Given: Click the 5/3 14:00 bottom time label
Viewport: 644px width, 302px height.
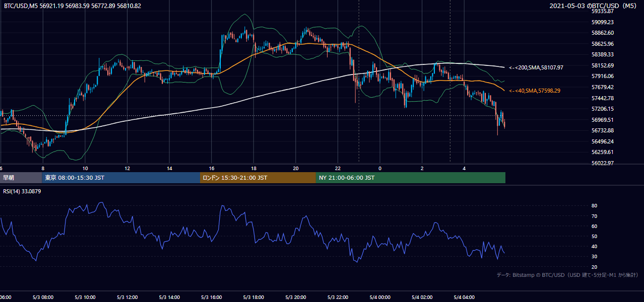Looking at the screenshot, I should coord(169,297).
